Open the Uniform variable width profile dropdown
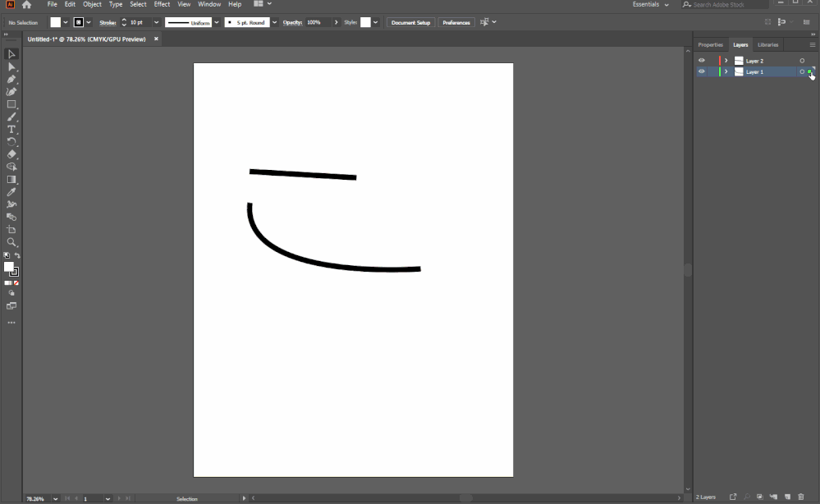 tap(217, 22)
